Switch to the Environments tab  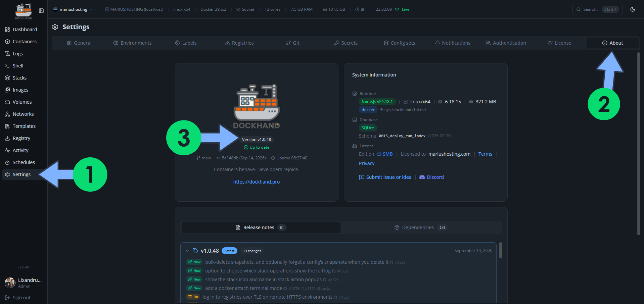click(x=132, y=43)
